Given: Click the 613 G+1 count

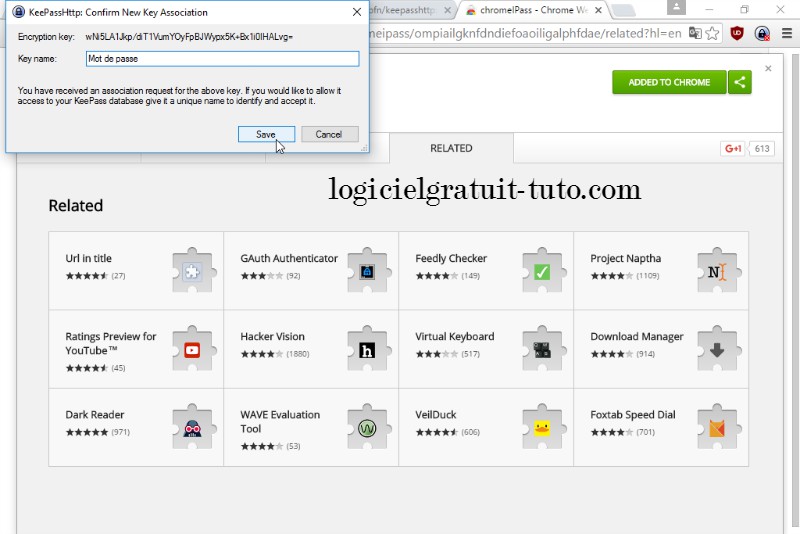Looking at the screenshot, I should (x=762, y=148).
